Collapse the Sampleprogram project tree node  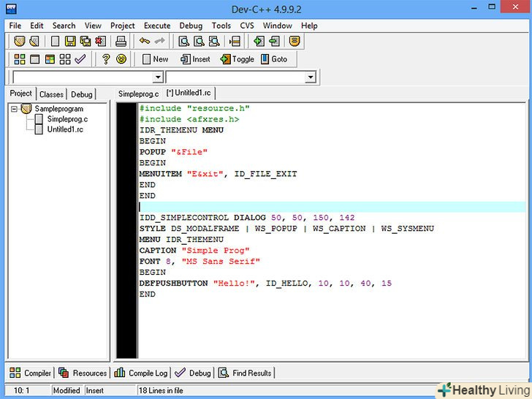(x=15, y=109)
